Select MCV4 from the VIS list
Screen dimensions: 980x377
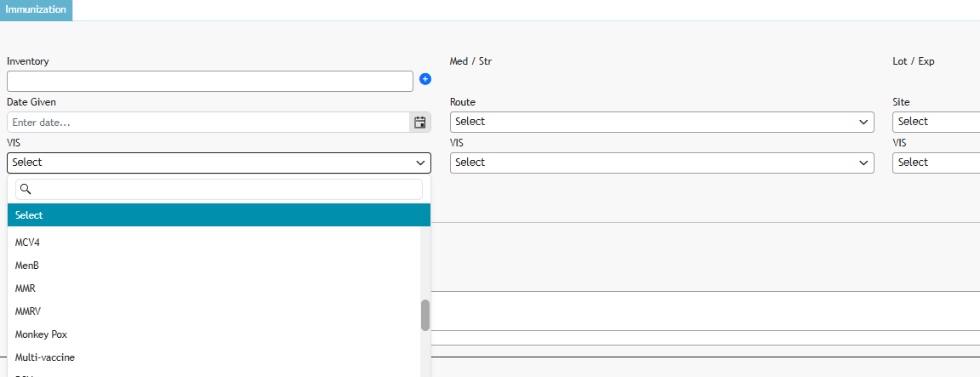(x=28, y=243)
